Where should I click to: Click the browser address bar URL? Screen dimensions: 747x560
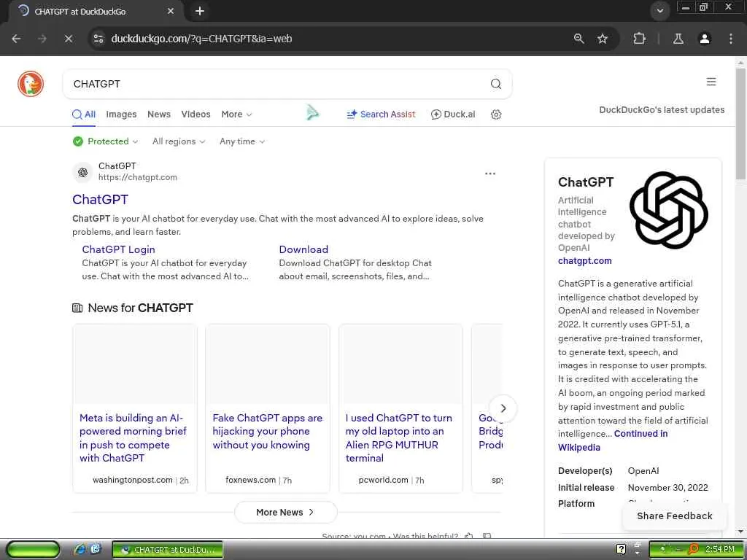click(x=201, y=39)
